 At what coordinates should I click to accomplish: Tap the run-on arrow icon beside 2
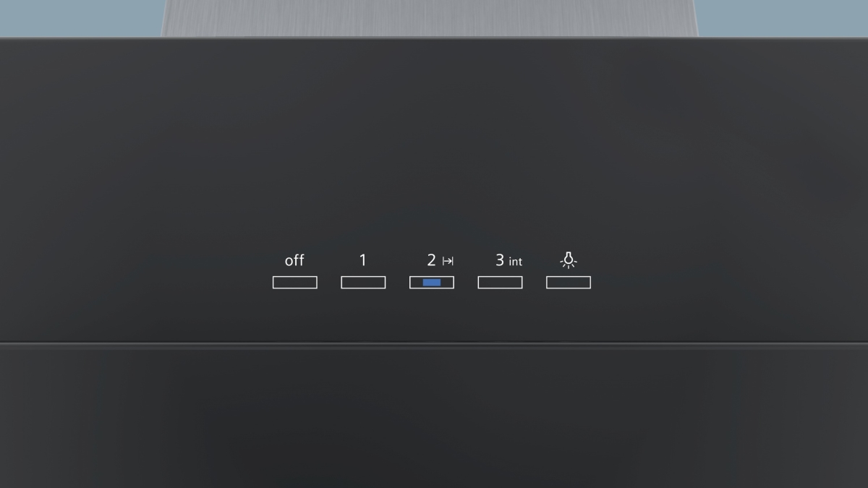[448, 261]
